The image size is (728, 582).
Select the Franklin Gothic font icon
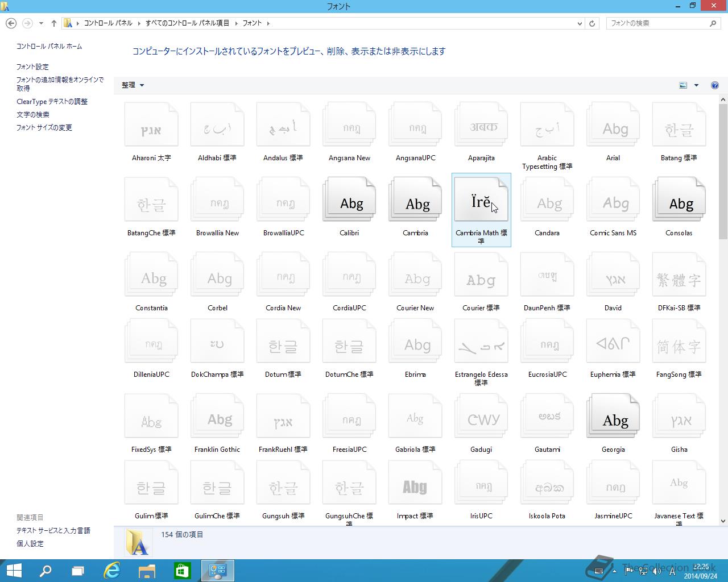[217, 416]
